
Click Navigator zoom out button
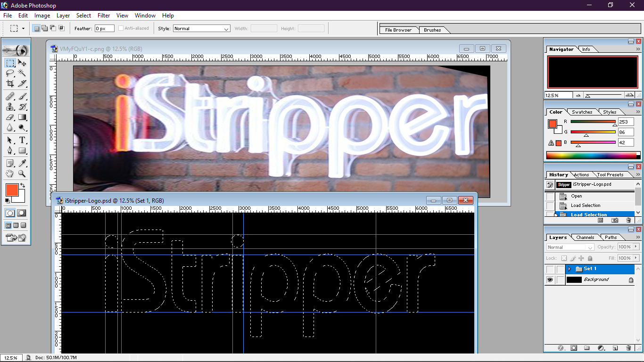[x=578, y=95]
